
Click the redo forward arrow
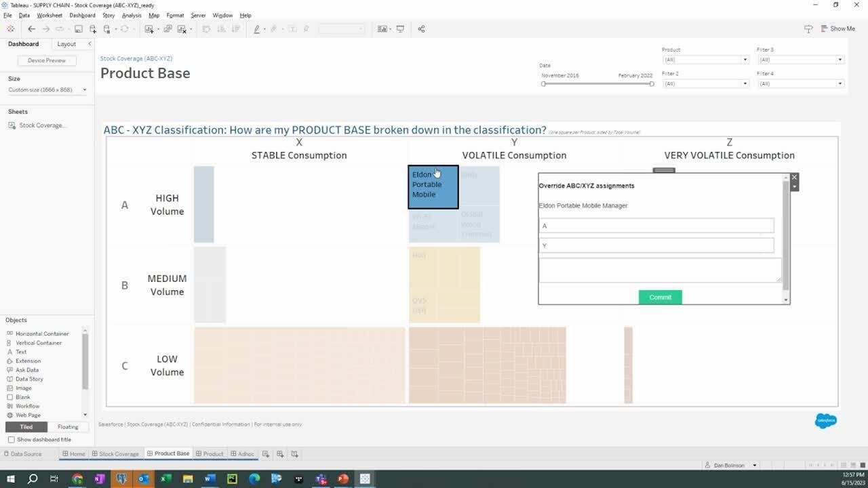click(46, 28)
